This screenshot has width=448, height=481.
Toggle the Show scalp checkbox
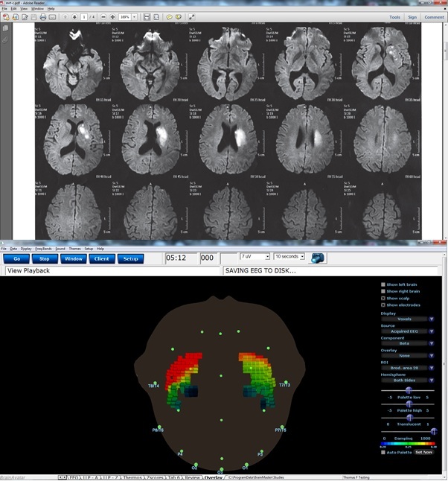(383, 298)
